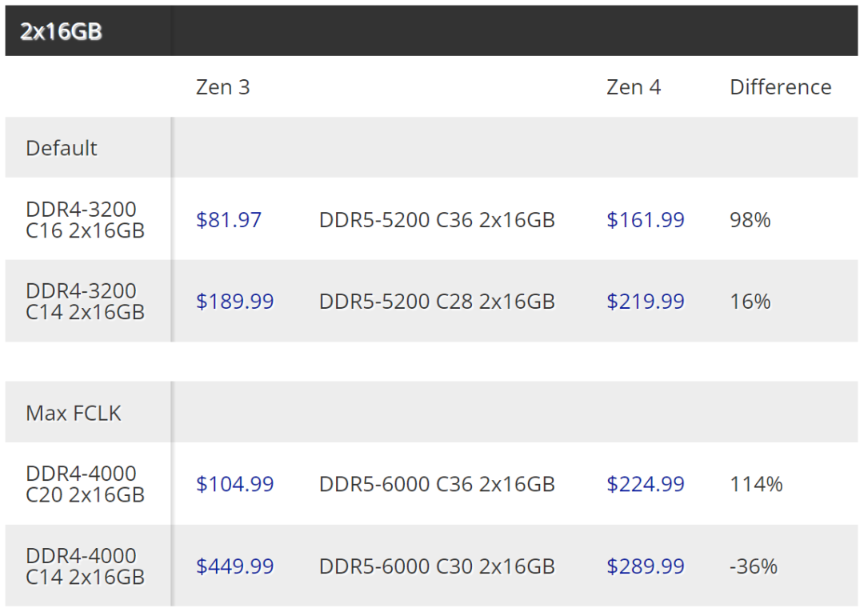
Task: Select the DDR4-3200 C14 2x16GB cell
Action: (x=85, y=302)
